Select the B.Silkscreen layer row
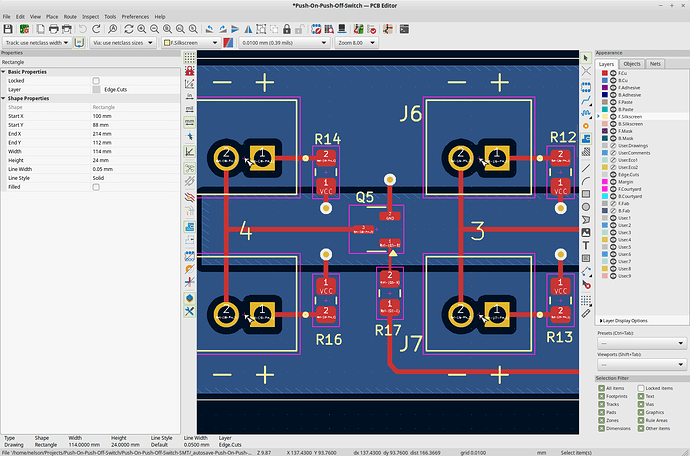Screen dimensions: 690x456 [x=642, y=124]
